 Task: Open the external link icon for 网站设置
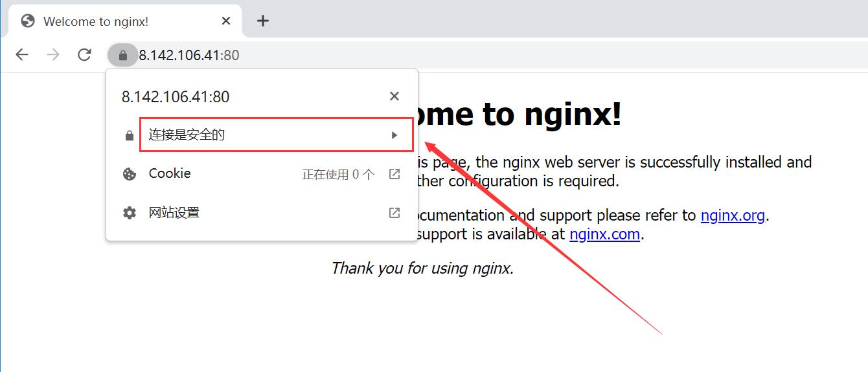click(394, 213)
